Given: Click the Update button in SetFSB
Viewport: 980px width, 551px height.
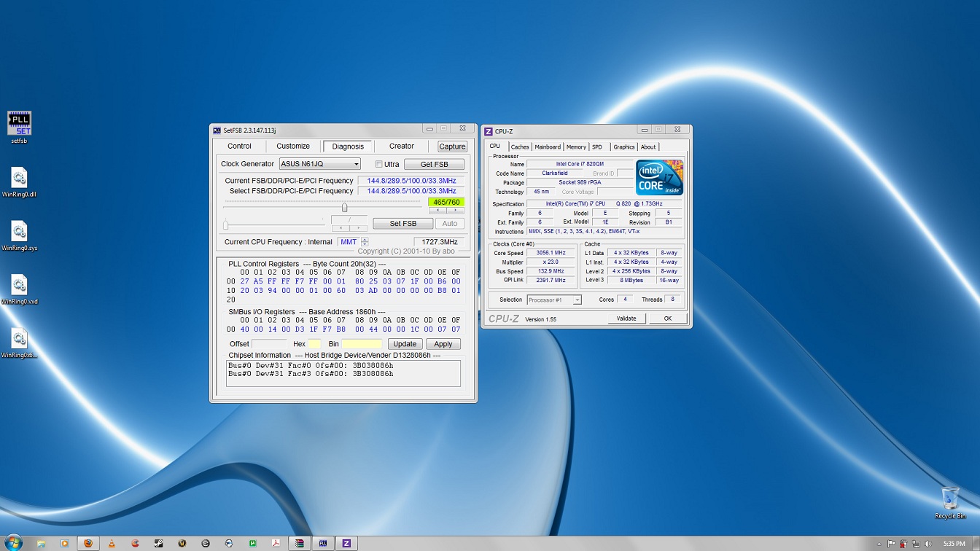Looking at the screenshot, I should pos(405,344).
